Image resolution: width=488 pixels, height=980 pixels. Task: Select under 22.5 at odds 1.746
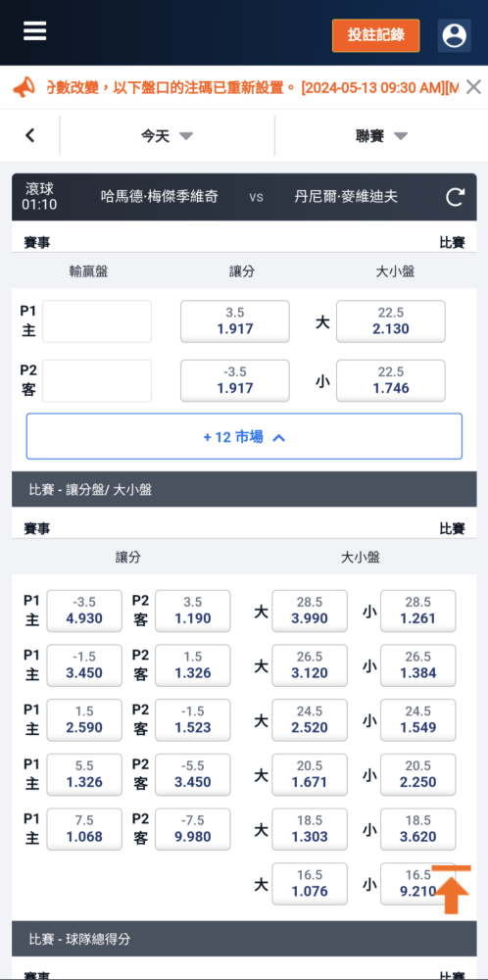point(391,380)
